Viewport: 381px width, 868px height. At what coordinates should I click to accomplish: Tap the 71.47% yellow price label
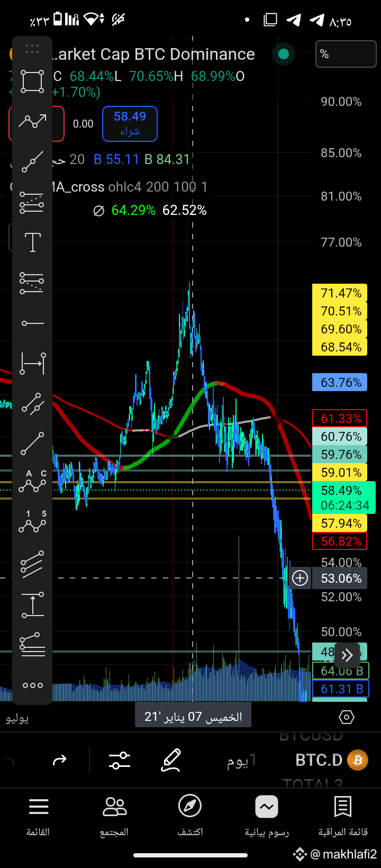(x=340, y=293)
